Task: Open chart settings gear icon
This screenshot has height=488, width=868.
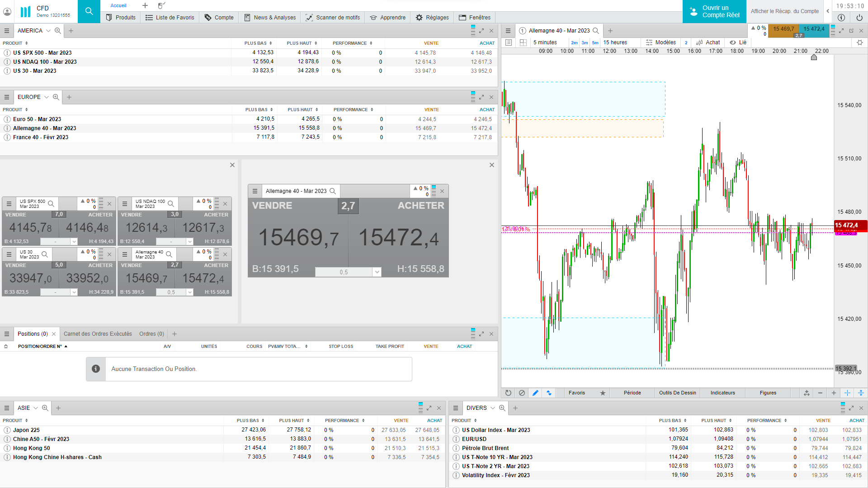Action: [x=860, y=42]
